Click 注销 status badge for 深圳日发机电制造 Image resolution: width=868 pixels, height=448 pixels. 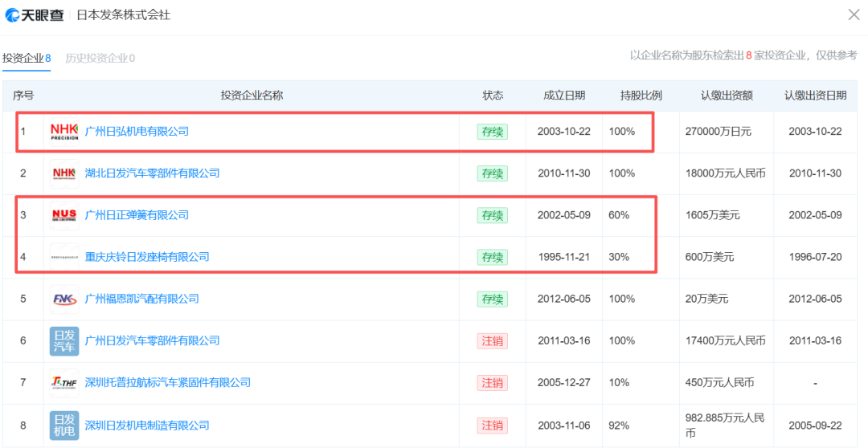(x=493, y=426)
